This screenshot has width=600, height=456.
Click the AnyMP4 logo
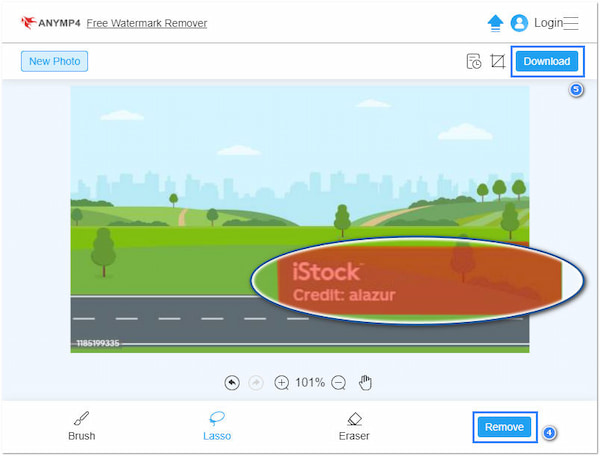(x=50, y=22)
